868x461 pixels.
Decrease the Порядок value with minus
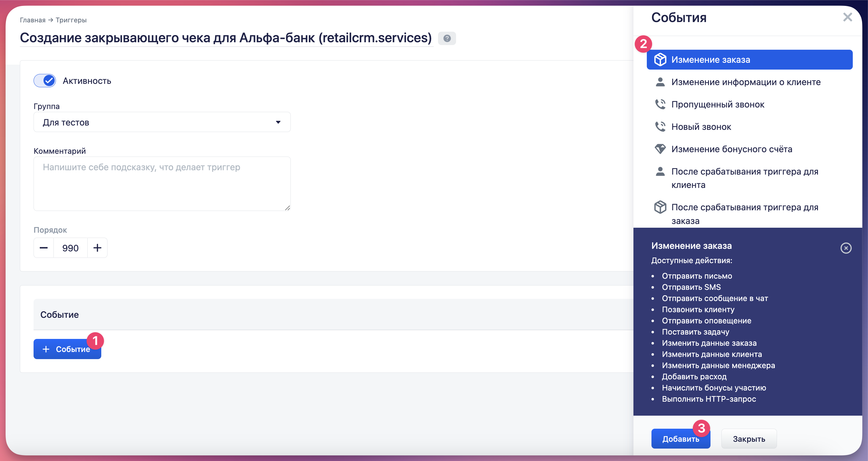[44, 248]
